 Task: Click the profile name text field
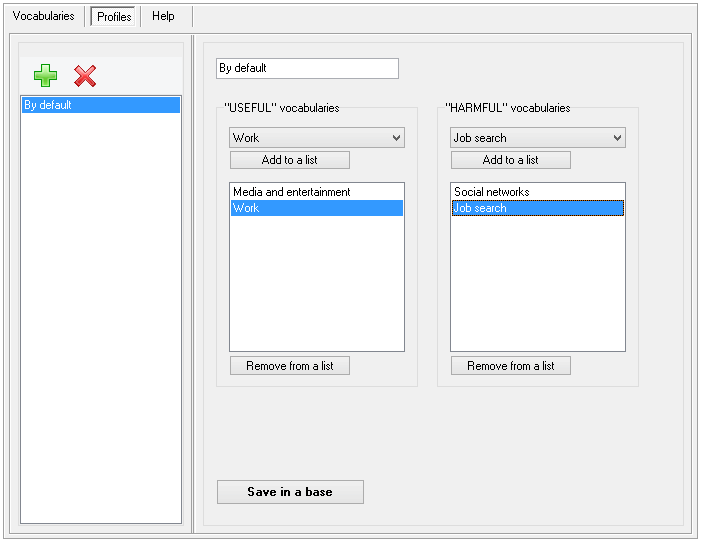click(x=307, y=68)
